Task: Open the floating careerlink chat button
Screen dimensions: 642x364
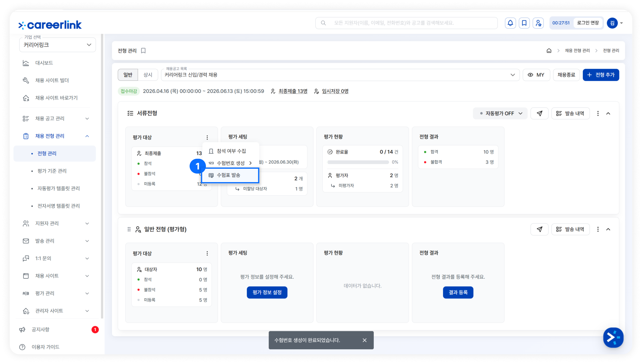Action: pyautogui.click(x=613, y=337)
